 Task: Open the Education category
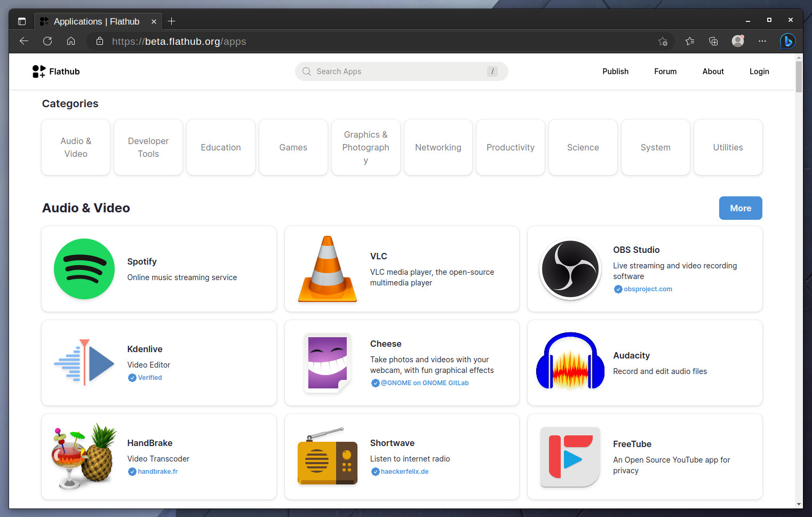coord(221,147)
